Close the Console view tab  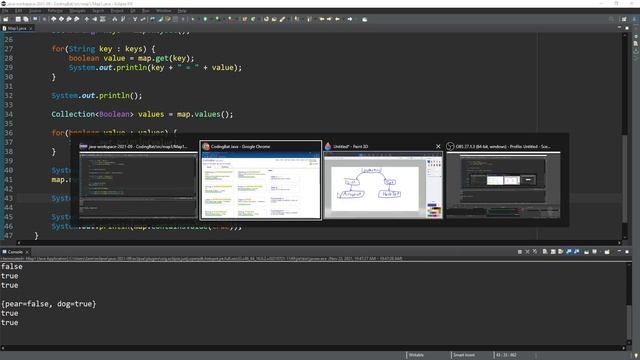[x=27, y=252]
